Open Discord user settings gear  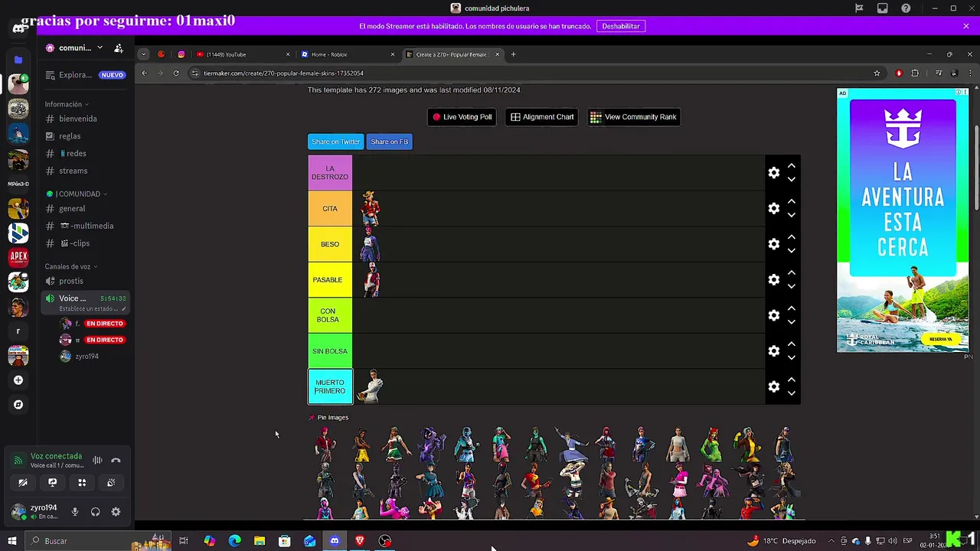(116, 512)
